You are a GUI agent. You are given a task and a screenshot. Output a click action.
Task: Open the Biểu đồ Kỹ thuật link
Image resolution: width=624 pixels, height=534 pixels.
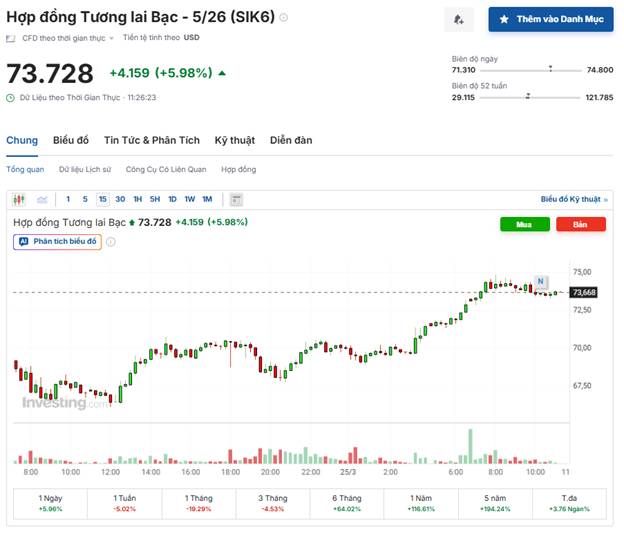pos(574,199)
